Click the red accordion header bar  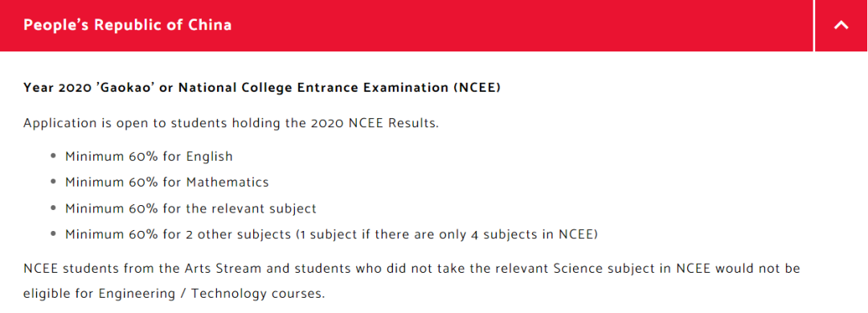pos(407,26)
